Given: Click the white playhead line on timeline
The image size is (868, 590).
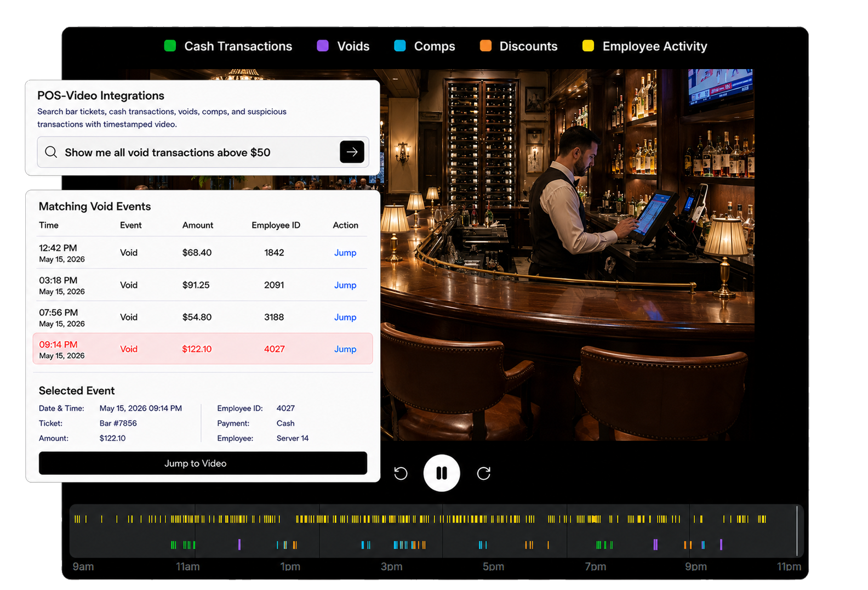Looking at the screenshot, I should pos(797,531).
